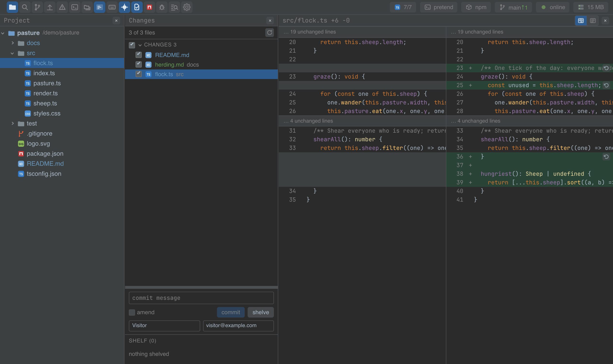The width and height of the screenshot is (613, 364).
Task: Expand the test folder
Action: click(x=12, y=123)
